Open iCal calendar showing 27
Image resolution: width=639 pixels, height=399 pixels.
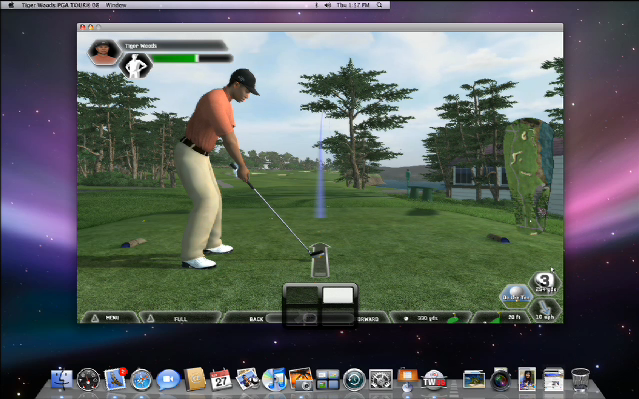click(220, 379)
